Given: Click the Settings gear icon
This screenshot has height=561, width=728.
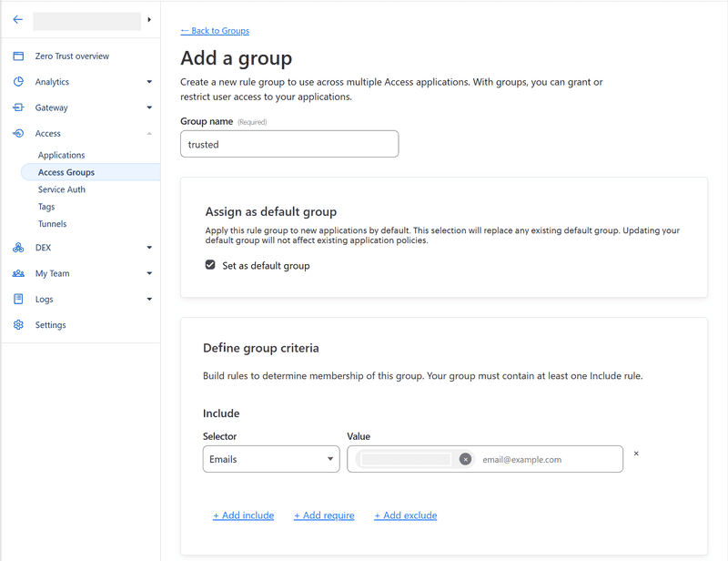Looking at the screenshot, I should coord(18,325).
